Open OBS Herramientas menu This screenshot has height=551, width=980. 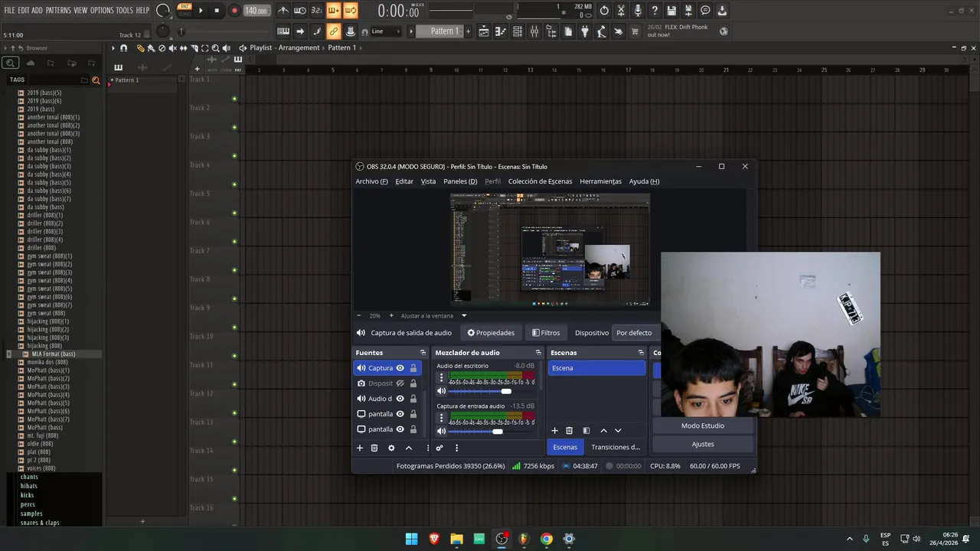tap(600, 181)
